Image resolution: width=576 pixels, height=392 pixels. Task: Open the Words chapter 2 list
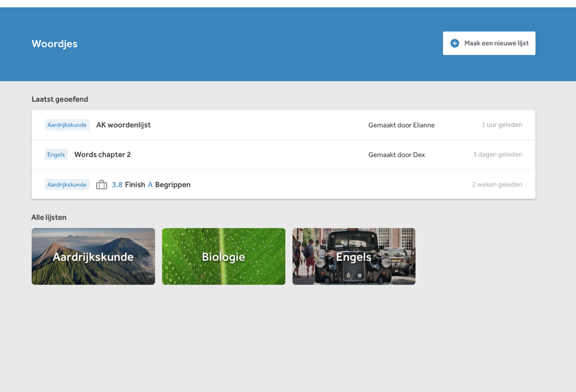[x=283, y=155]
